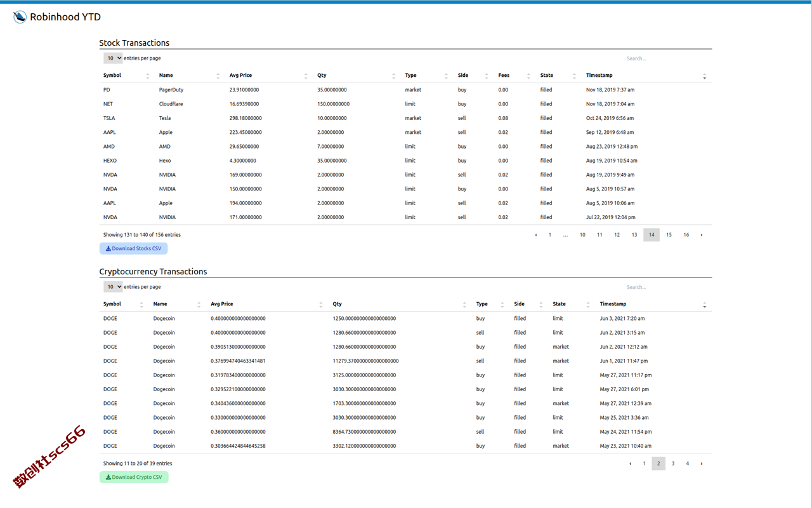This screenshot has height=508, width=812.
Task: Go to previous page of stock transactions
Action: coord(536,235)
